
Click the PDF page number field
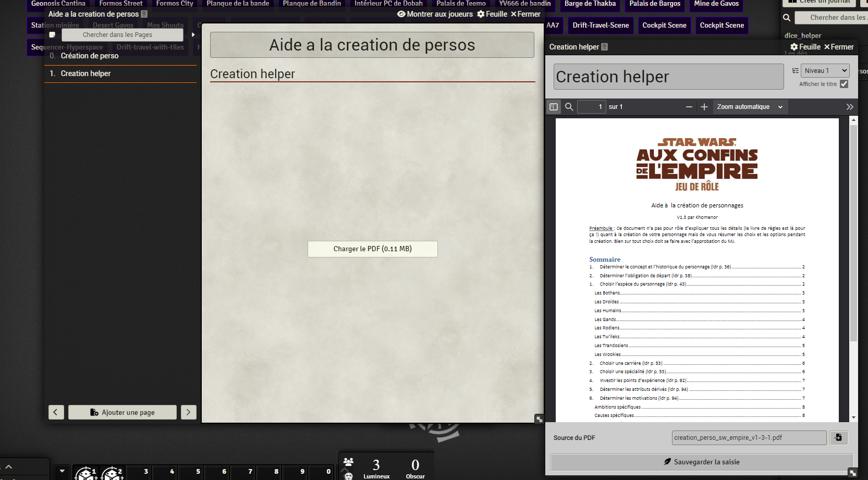592,107
